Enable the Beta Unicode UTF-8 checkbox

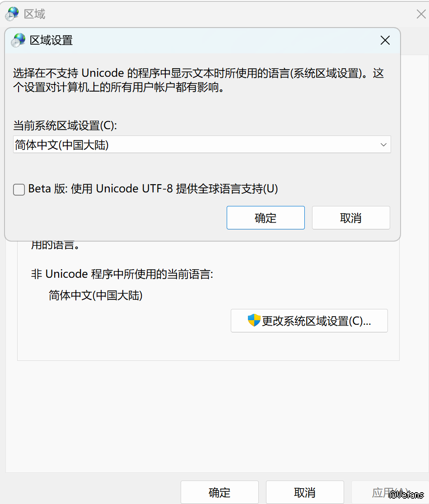19,189
